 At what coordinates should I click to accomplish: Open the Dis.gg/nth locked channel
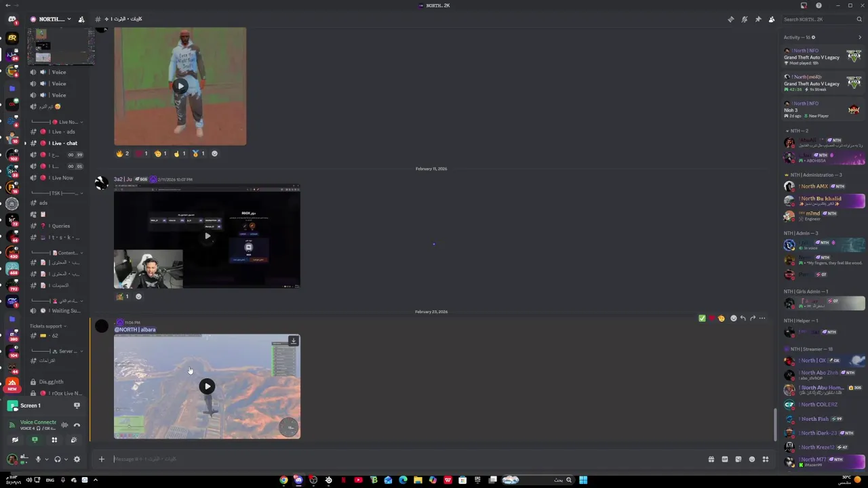58,382
